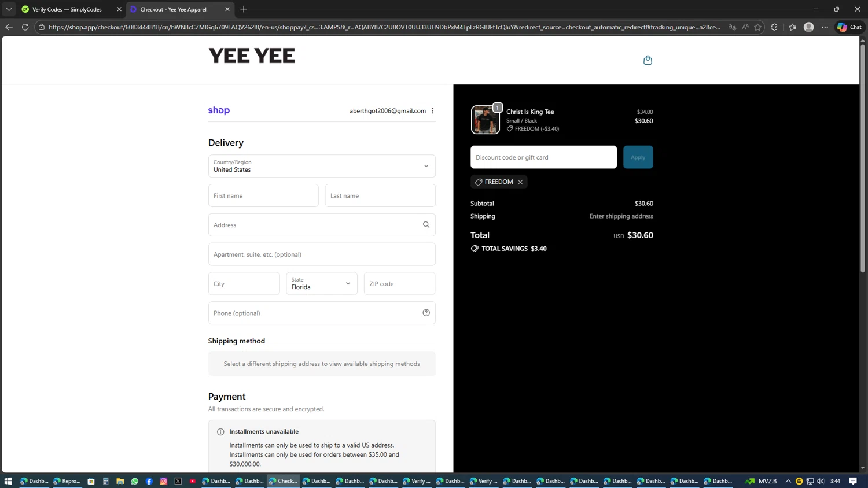Reload the checkout page
Screen dimensions: 868x488
25,27
